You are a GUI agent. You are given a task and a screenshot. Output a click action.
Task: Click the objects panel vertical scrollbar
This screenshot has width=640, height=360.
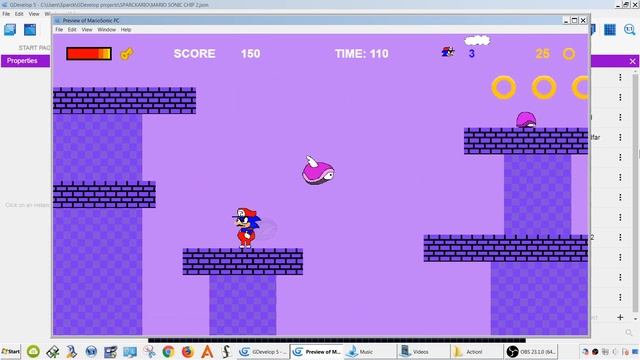[635, 194]
